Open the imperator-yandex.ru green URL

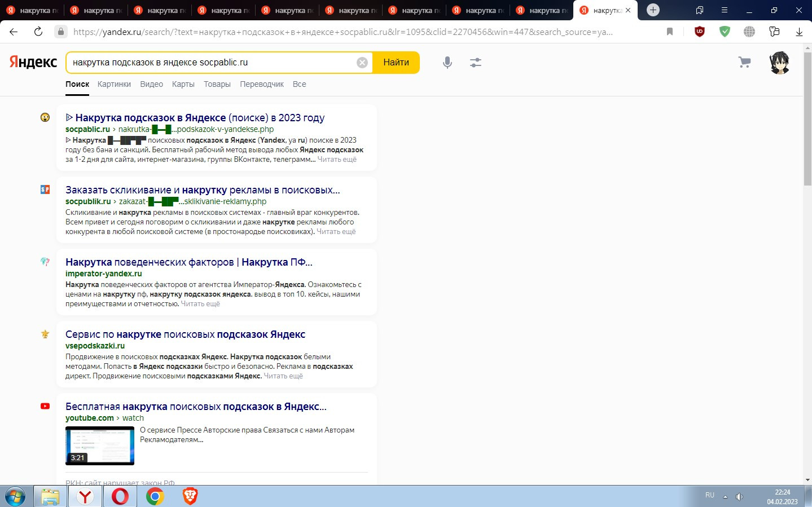point(104,274)
